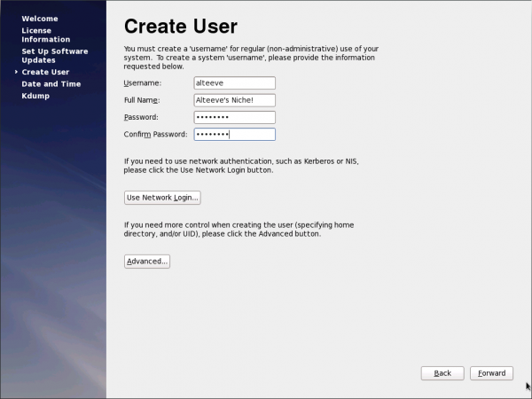532x399 pixels.
Task: Select Create User in the sidebar list
Action: click(45, 72)
